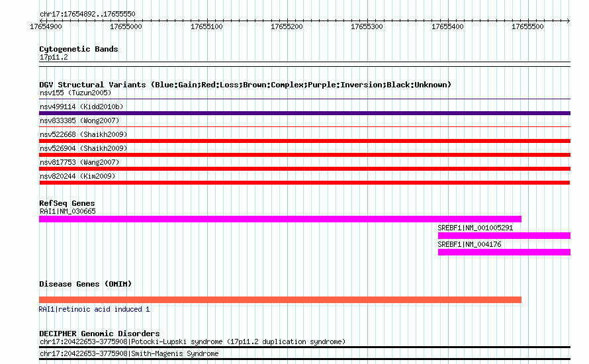Click the DGV Structural Variants track title
Viewport: 589px width, 364px height.
click(245, 85)
